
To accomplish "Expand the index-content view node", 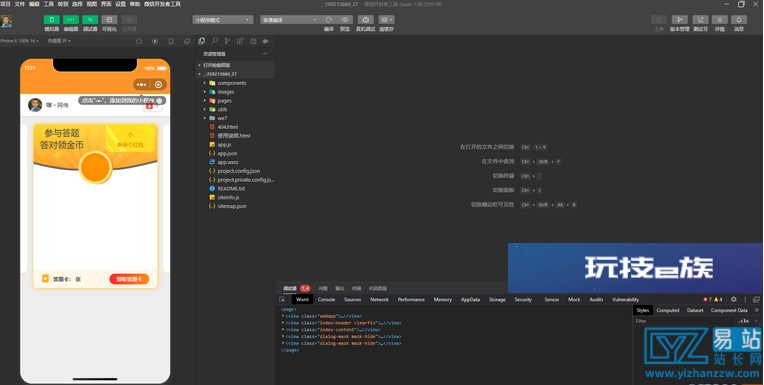I will pos(283,329).
